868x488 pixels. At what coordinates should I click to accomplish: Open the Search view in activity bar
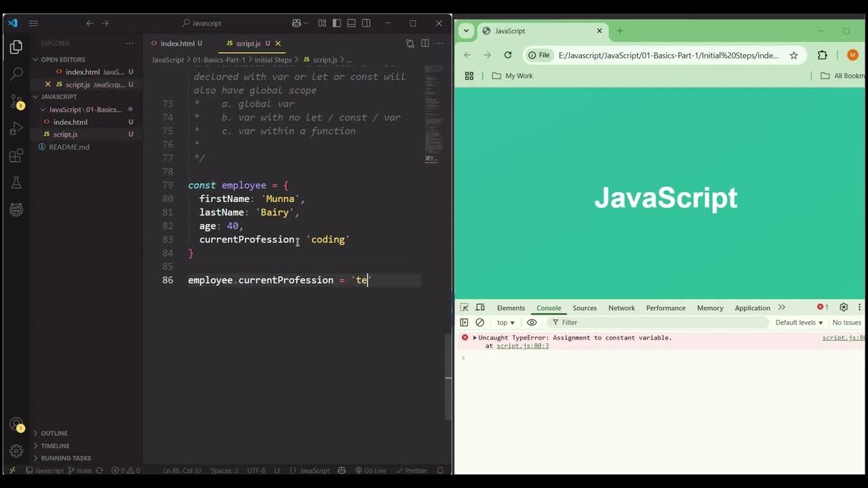(16, 75)
